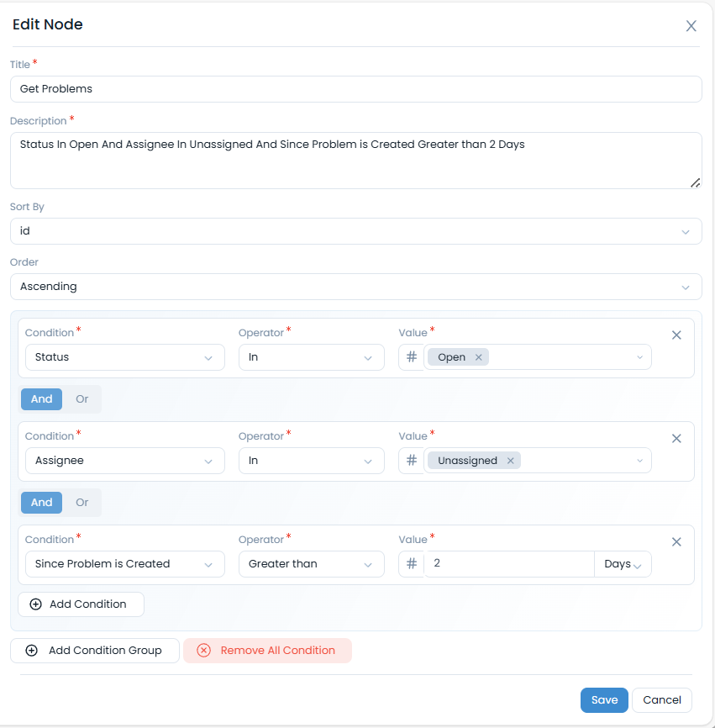This screenshot has width=715, height=728.
Task: Switch second condition connector to Or
Action: click(82, 503)
